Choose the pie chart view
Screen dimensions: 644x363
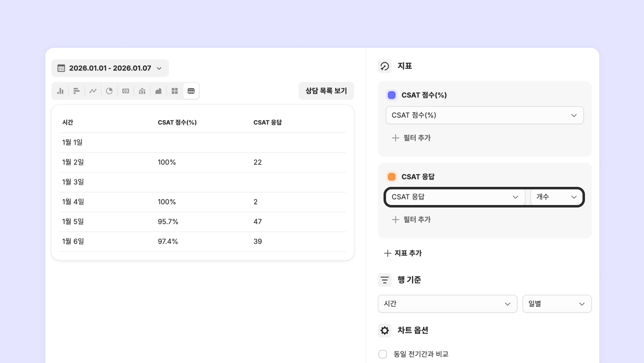[x=109, y=91]
